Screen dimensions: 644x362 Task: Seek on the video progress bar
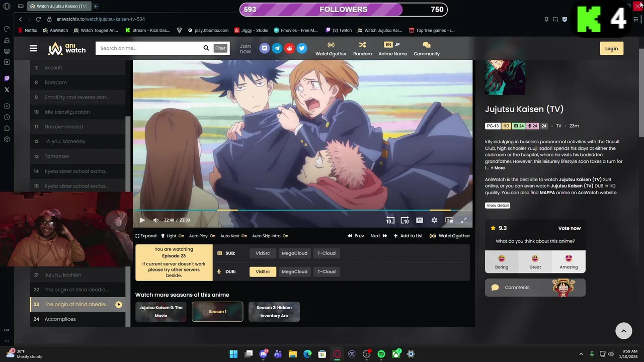pos(302,210)
